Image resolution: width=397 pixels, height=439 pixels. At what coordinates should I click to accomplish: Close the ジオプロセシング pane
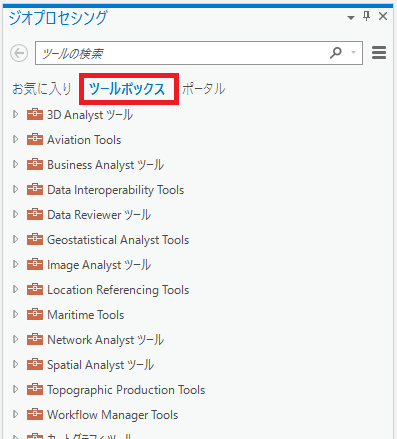pos(383,16)
